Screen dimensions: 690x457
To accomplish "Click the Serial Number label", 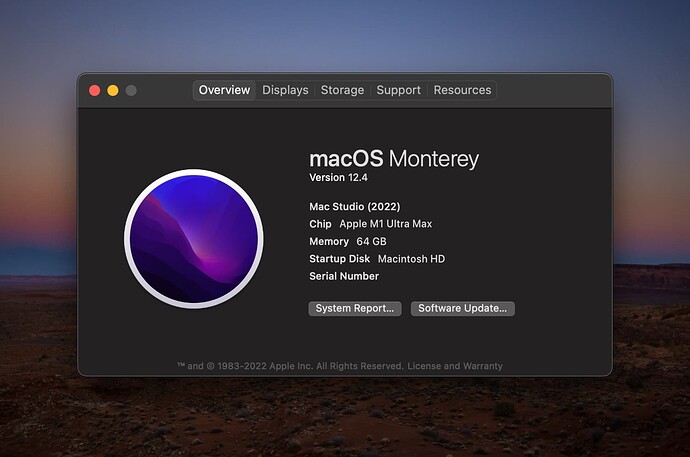I will pos(344,276).
